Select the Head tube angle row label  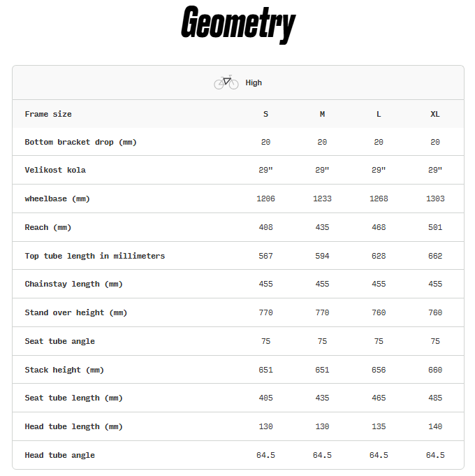59,455
